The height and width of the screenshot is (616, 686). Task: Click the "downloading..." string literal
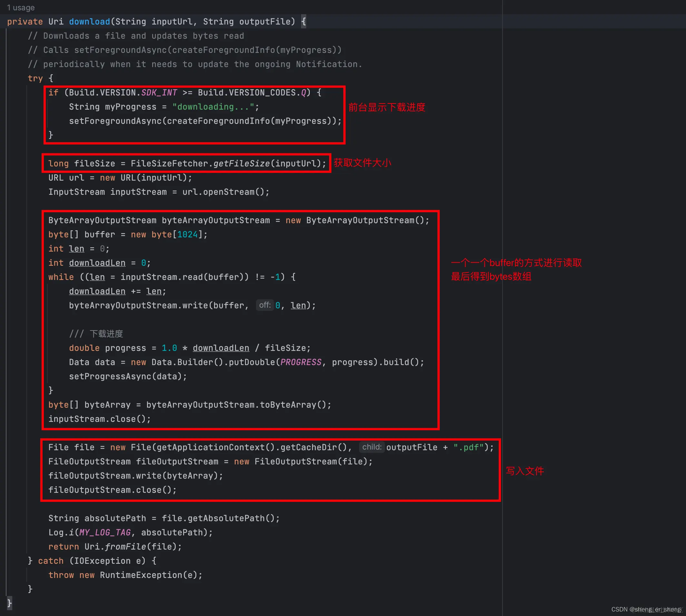[x=213, y=107]
